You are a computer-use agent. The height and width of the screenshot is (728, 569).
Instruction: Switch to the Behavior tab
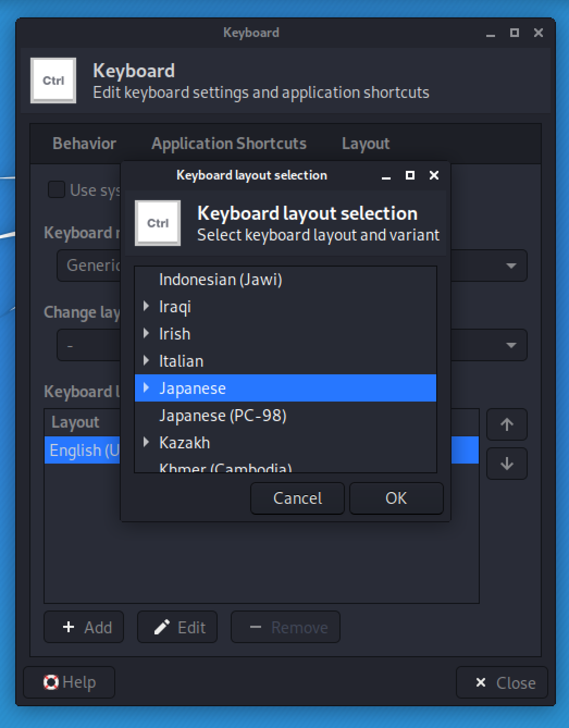(84, 144)
